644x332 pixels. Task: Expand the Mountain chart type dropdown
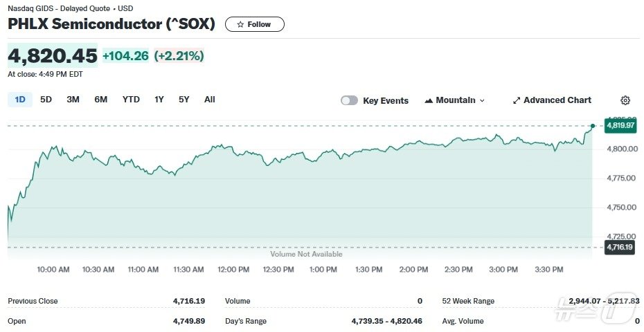click(482, 100)
